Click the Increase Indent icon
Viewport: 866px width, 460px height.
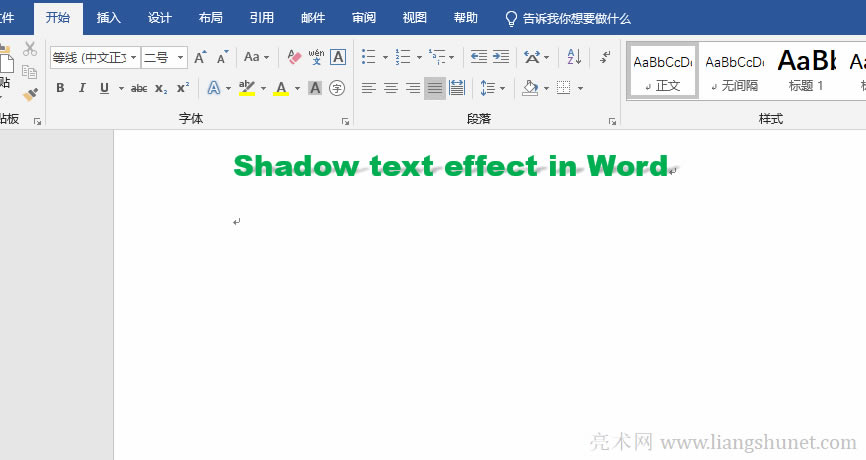pos(501,57)
